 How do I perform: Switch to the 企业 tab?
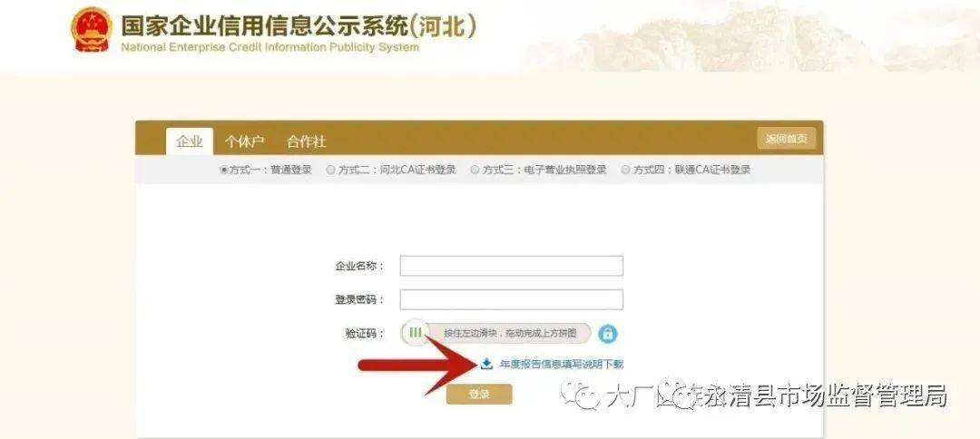190,141
